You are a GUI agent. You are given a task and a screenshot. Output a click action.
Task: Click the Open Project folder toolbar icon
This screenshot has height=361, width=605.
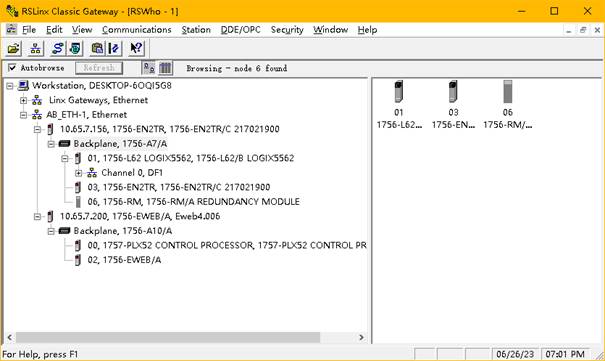pos(14,49)
